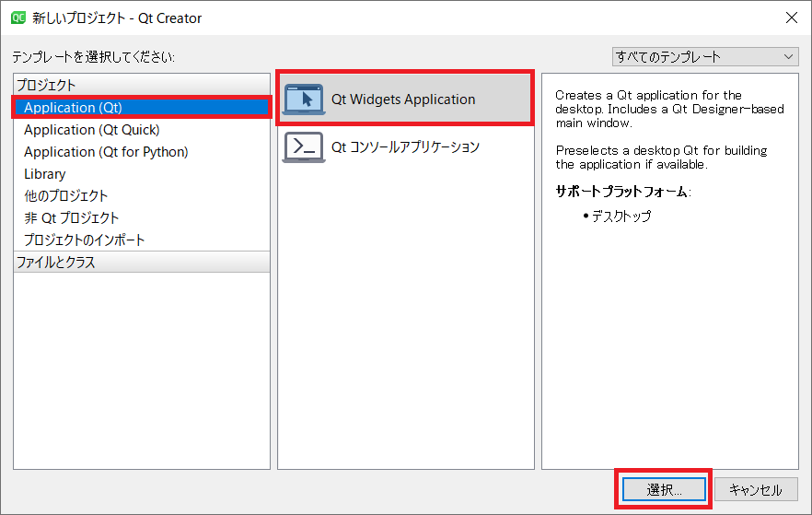
Task: Select the Library category
Action: [x=142, y=174]
